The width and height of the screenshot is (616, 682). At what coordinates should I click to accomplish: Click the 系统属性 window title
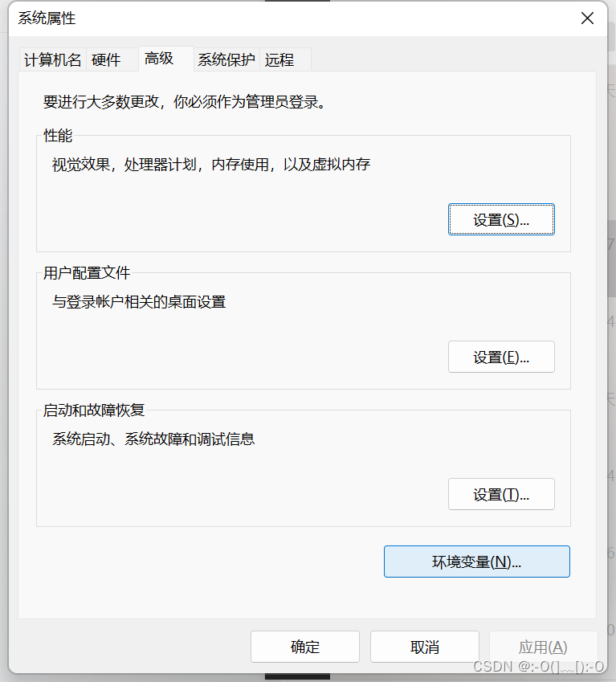[47, 18]
